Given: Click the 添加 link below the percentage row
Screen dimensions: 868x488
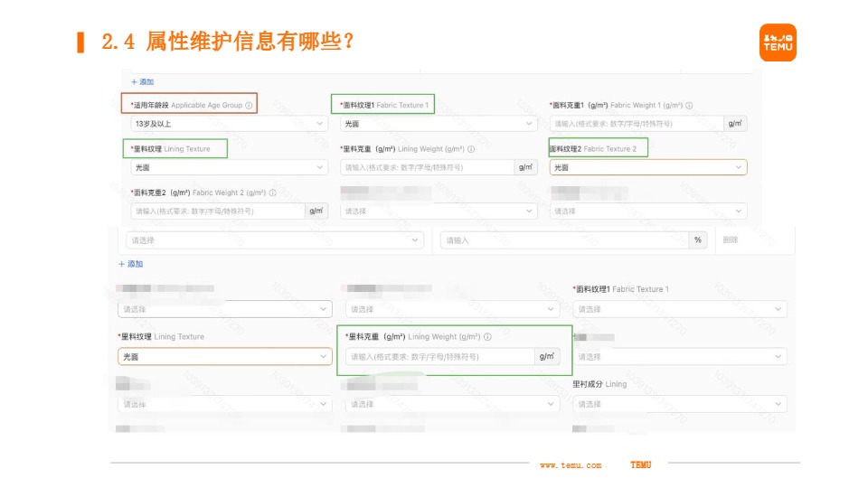Looking at the screenshot, I should click(x=130, y=264).
